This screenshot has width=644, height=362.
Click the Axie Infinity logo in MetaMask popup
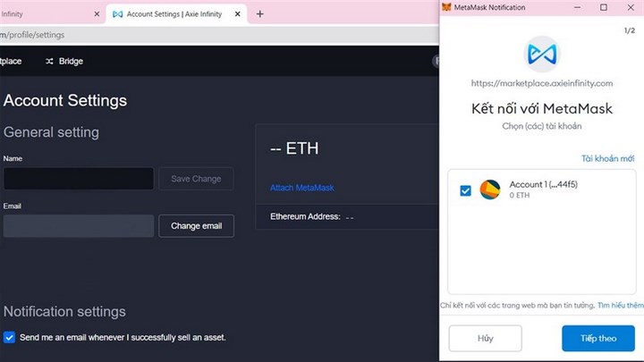click(541, 54)
